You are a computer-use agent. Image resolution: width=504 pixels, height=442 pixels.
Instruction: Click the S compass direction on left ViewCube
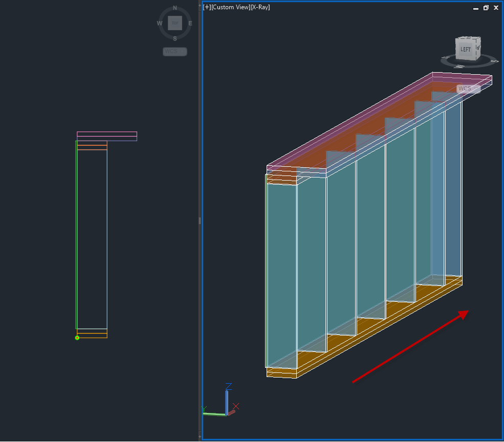pos(175,38)
